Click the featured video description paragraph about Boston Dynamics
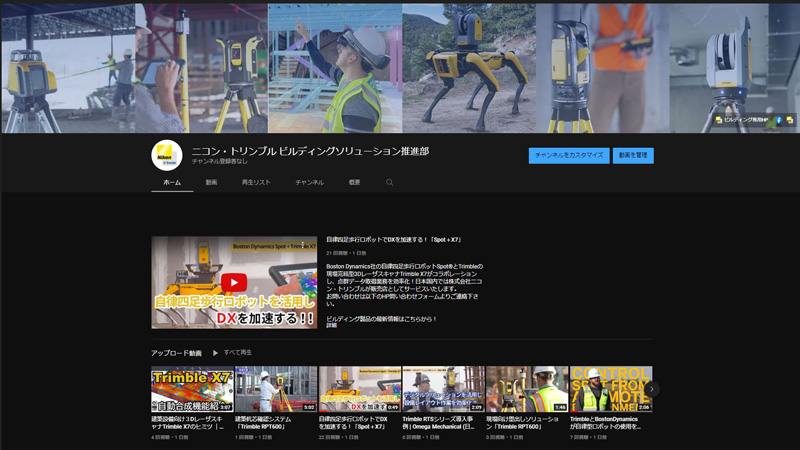This screenshot has width=800, height=450. click(404, 285)
